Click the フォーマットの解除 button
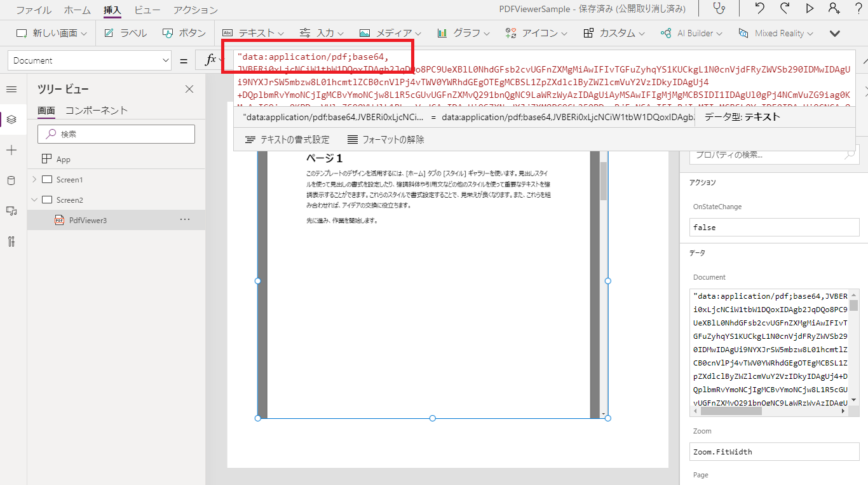The width and height of the screenshot is (868, 485). (386, 140)
